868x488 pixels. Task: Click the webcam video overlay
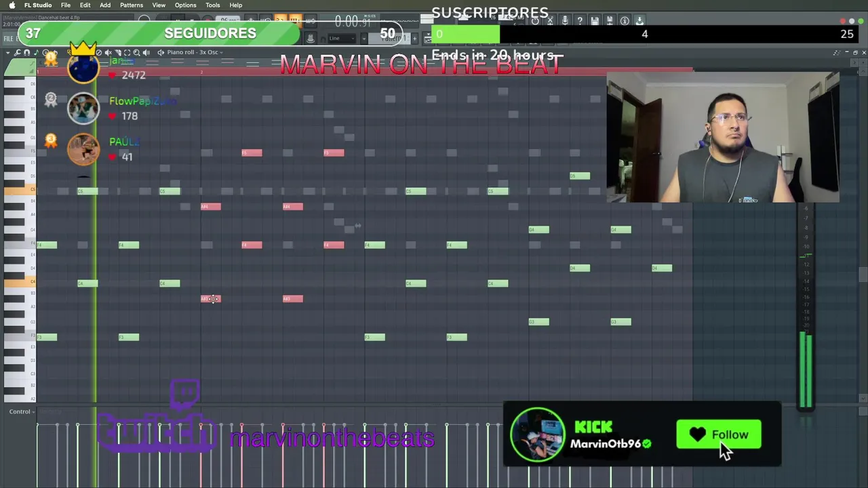(723, 138)
